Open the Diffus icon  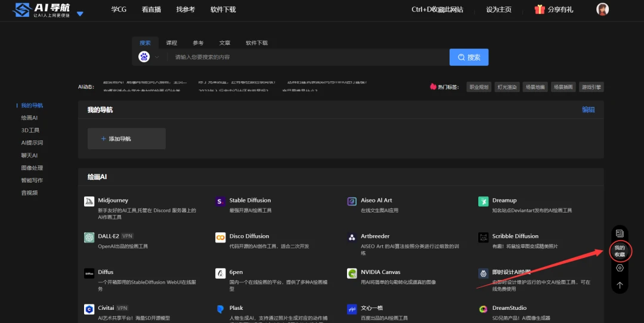coord(89,273)
